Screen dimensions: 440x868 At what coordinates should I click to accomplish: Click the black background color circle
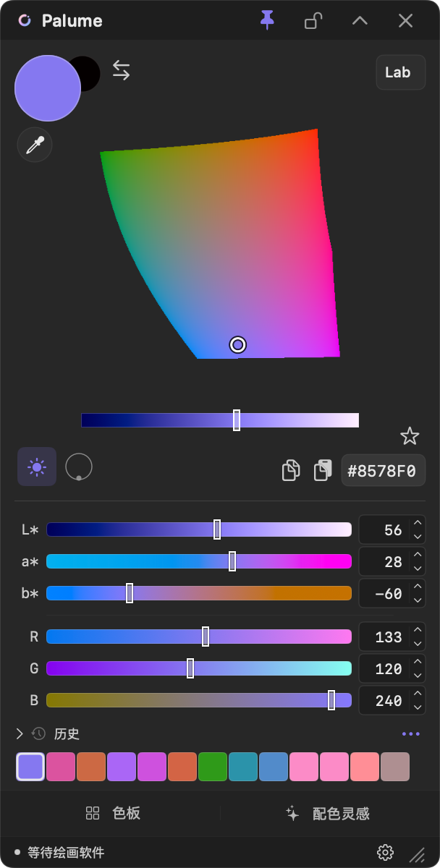[88, 73]
